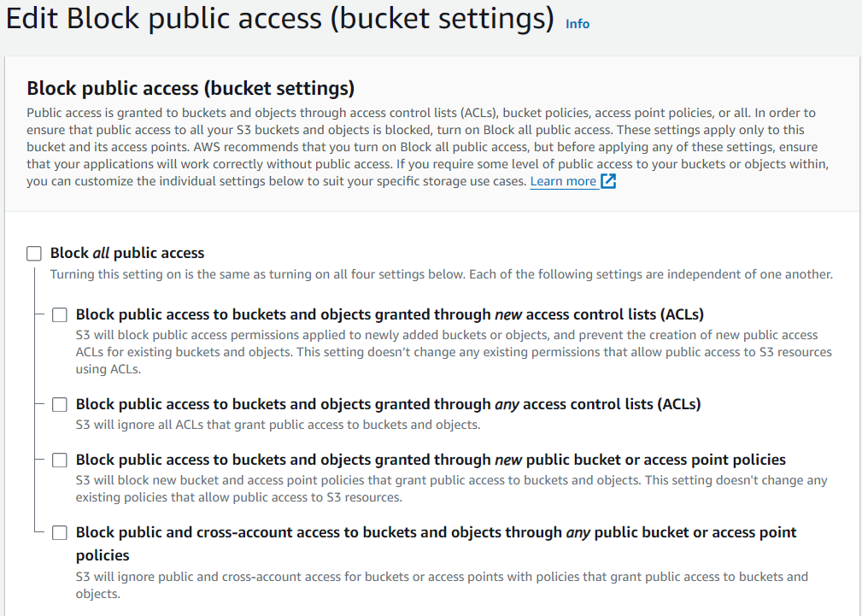The height and width of the screenshot is (616, 862).
Task: Click label text about public and cross-account access
Action: tap(436, 533)
